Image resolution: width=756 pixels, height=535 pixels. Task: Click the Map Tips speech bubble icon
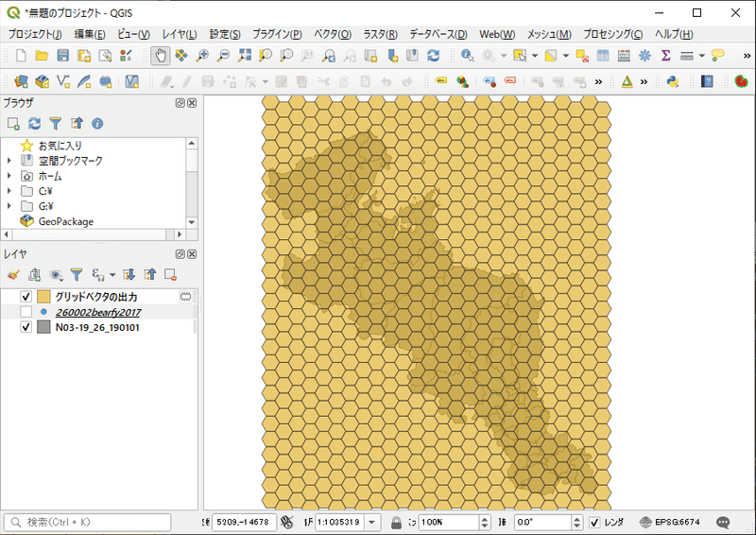[718, 56]
